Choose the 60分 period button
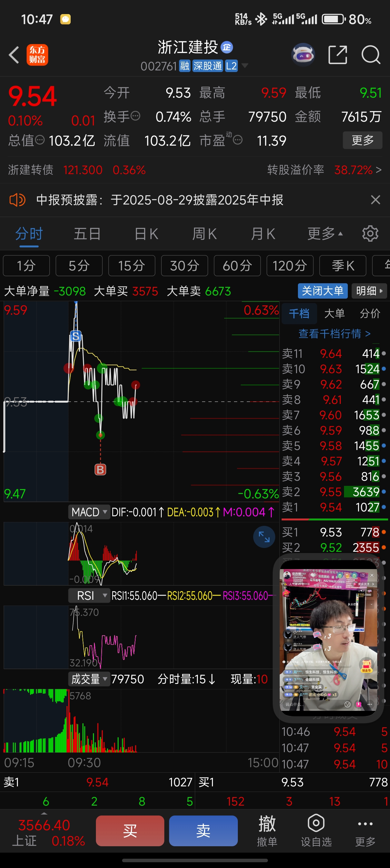 pos(237,266)
